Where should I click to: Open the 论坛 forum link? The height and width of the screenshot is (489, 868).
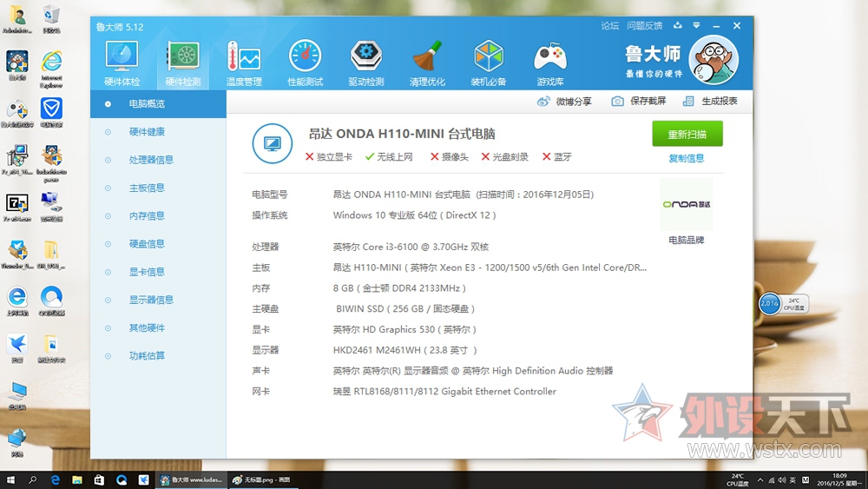tap(610, 26)
